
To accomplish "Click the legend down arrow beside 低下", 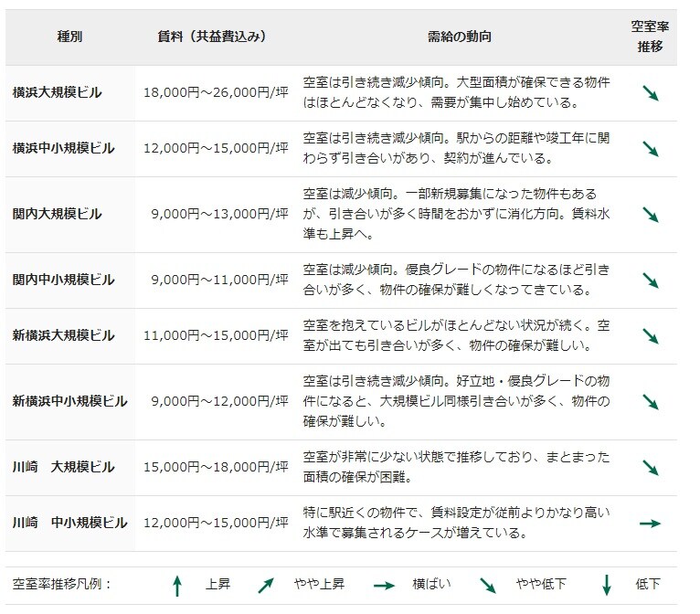I will coord(606,586).
